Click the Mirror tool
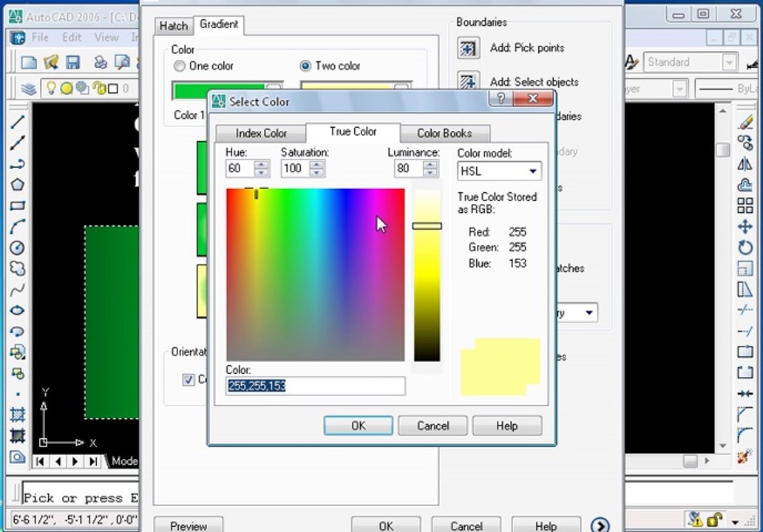 (x=745, y=164)
